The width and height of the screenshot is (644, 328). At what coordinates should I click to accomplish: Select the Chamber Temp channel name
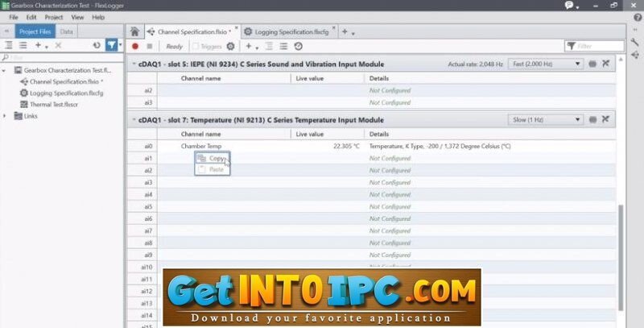[x=200, y=146]
